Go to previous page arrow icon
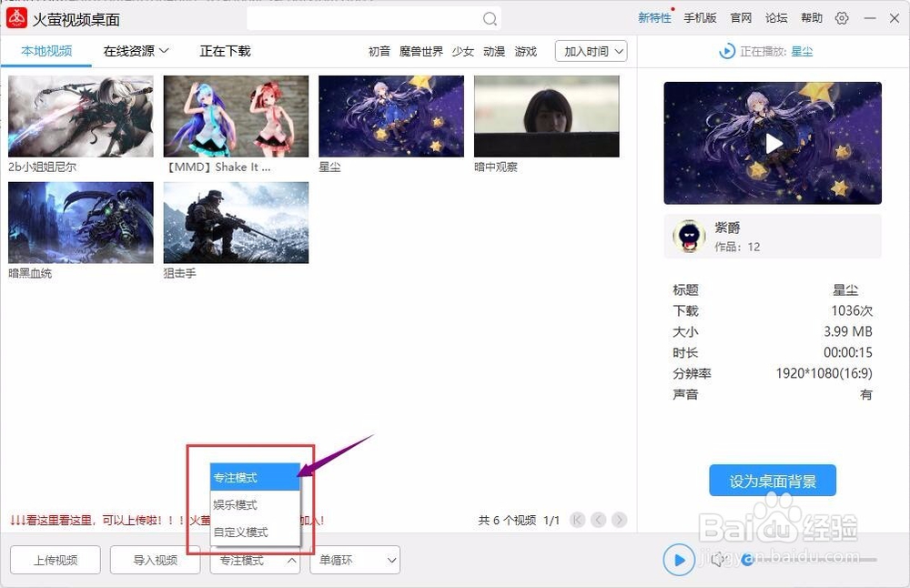The image size is (910, 588). pyautogui.click(x=599, y=520)
